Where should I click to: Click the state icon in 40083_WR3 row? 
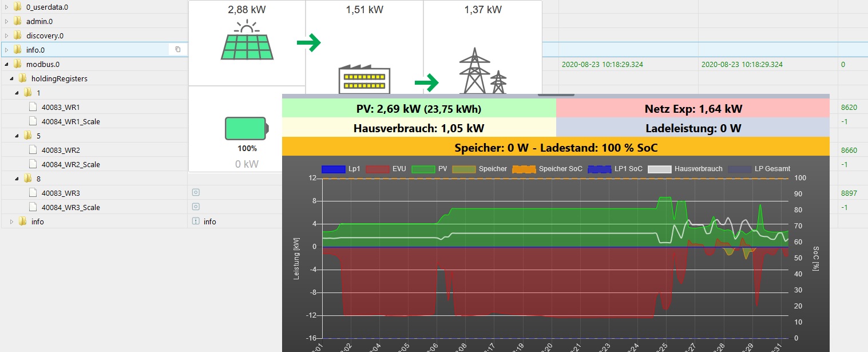(x=195, y=193)
